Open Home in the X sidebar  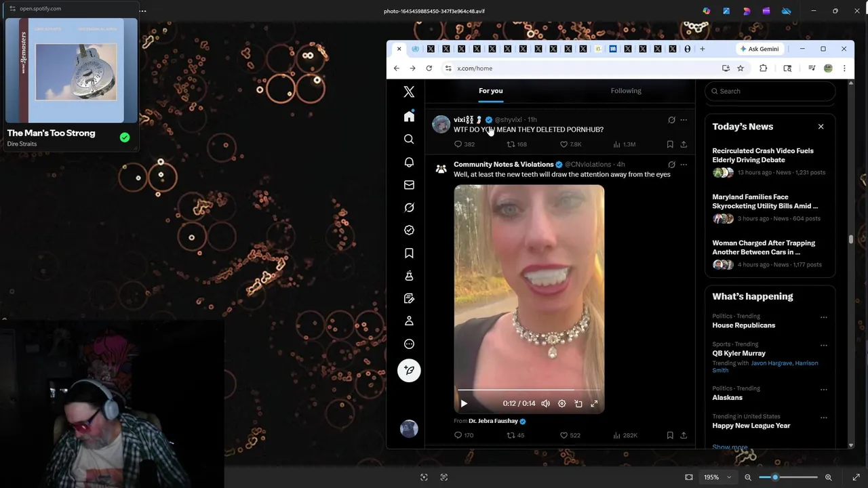[409, 117]
